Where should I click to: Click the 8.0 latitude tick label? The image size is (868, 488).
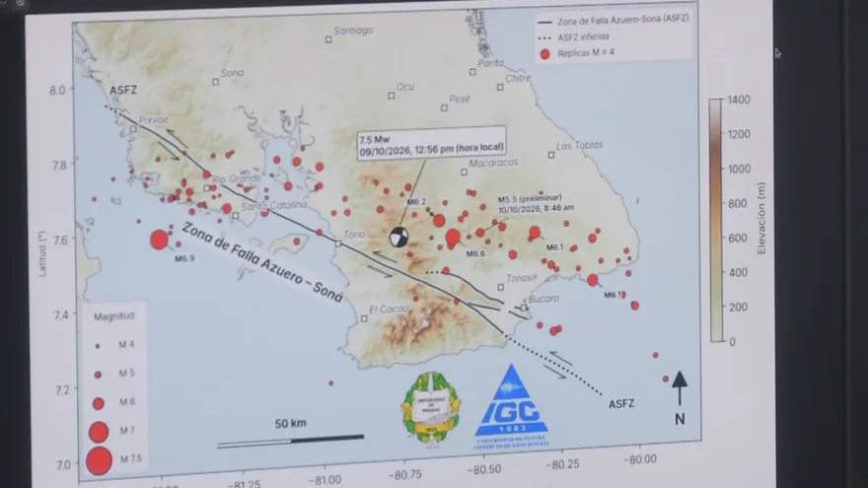pos(57,90)
